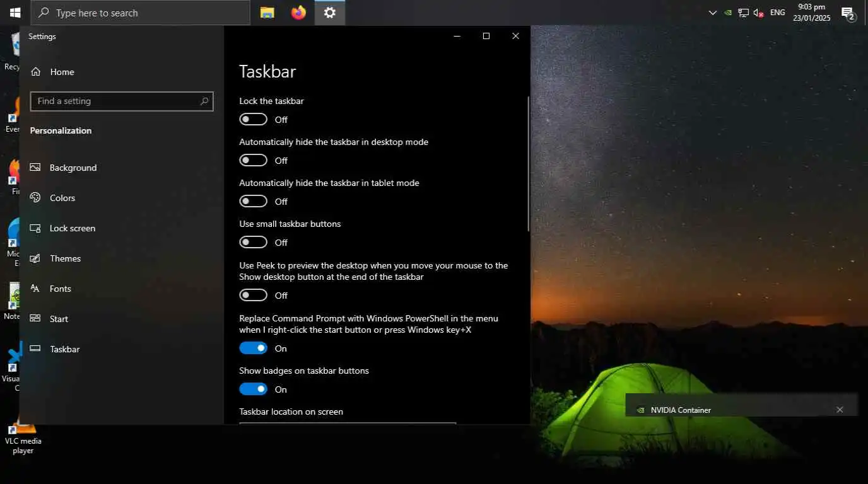Open the Action Center notifications icon
This screenshot has height=484, width=868.
pos(848,13)
